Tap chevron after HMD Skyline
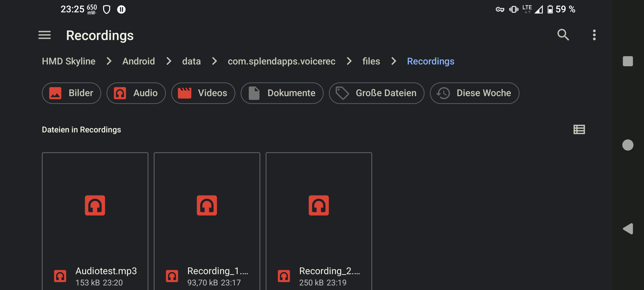 pos(109,61)
